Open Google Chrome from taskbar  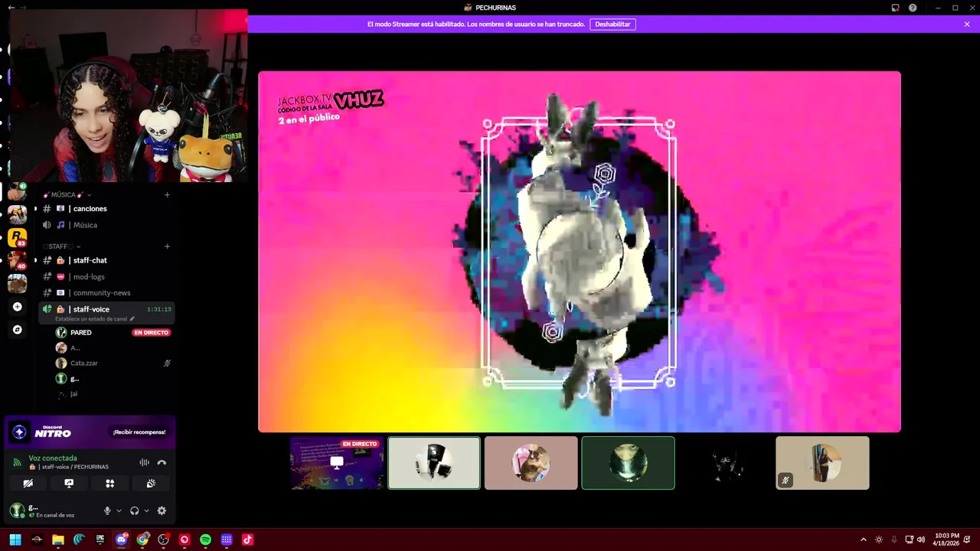coord(142,540)
